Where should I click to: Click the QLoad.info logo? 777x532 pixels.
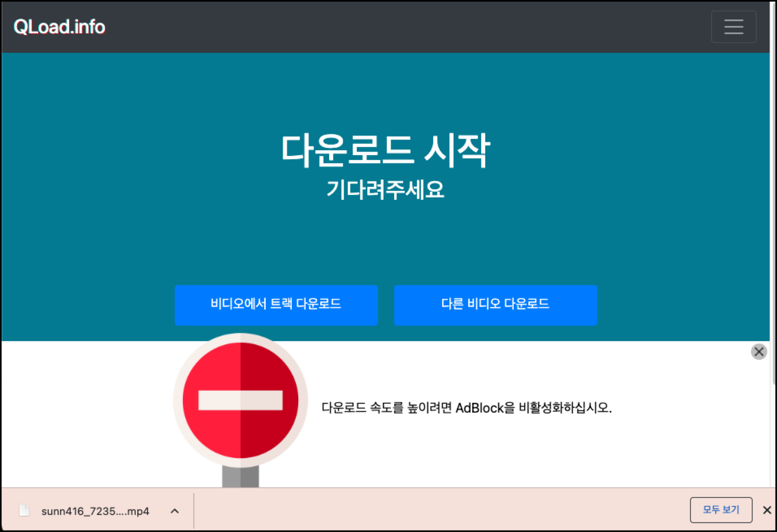[59, 26]
